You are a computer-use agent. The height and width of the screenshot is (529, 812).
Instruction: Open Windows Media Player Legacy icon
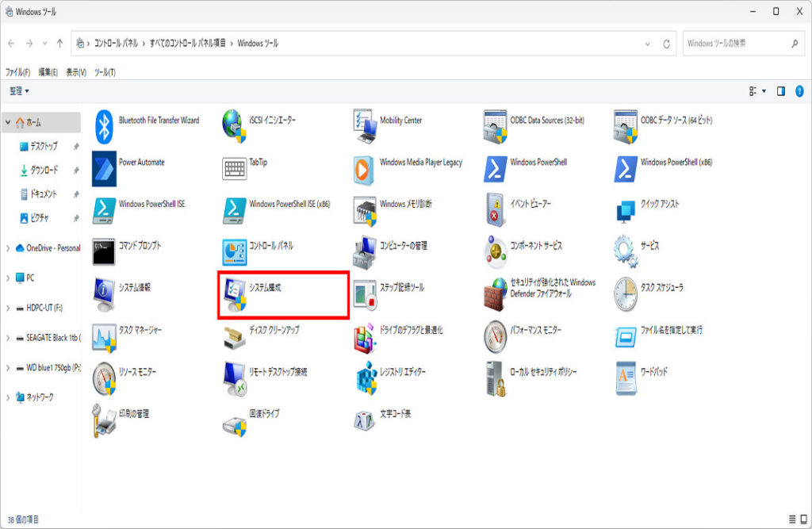(366, 167)
